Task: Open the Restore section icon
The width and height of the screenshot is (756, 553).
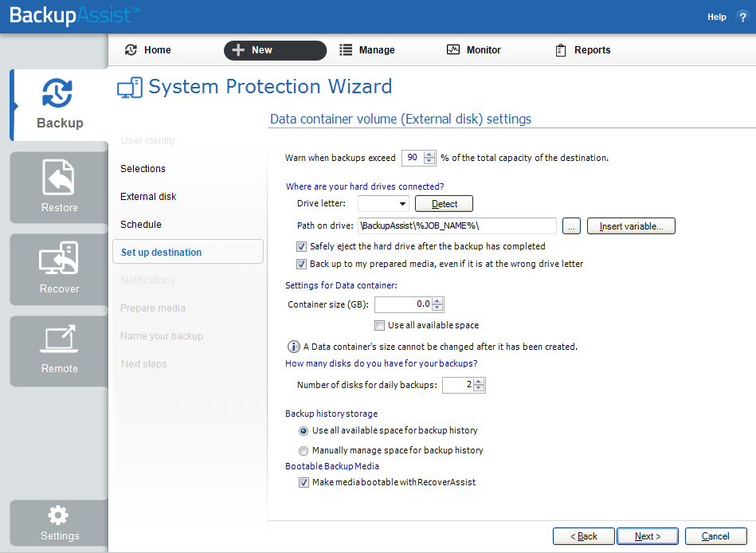Action: tap(60, 179)
